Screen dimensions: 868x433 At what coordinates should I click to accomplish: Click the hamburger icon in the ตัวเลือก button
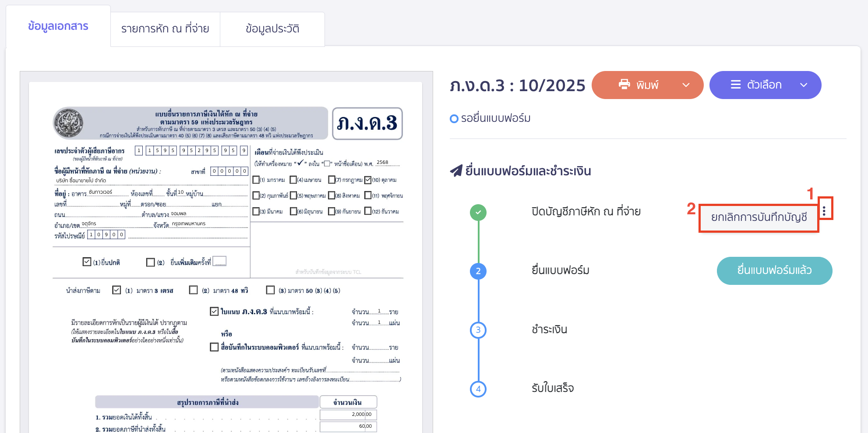click(735, 85)
